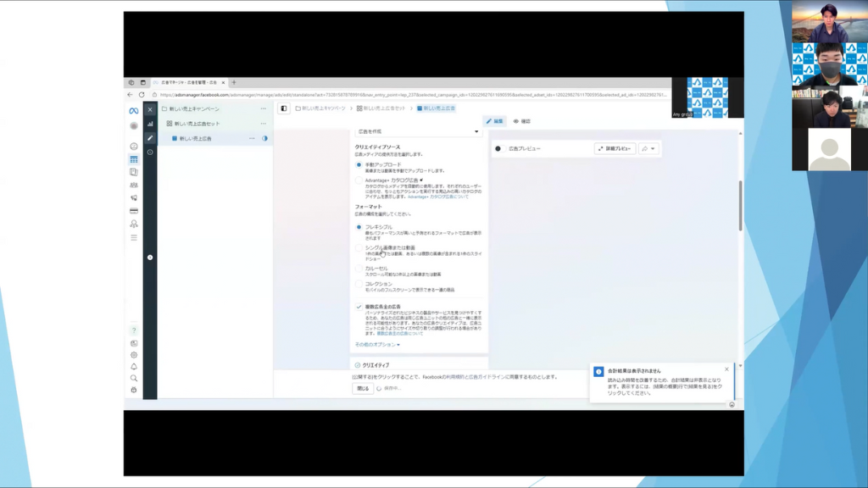Select シングル画像または動画 radio button
Screen dimensions: 868x488
point(359,248)
